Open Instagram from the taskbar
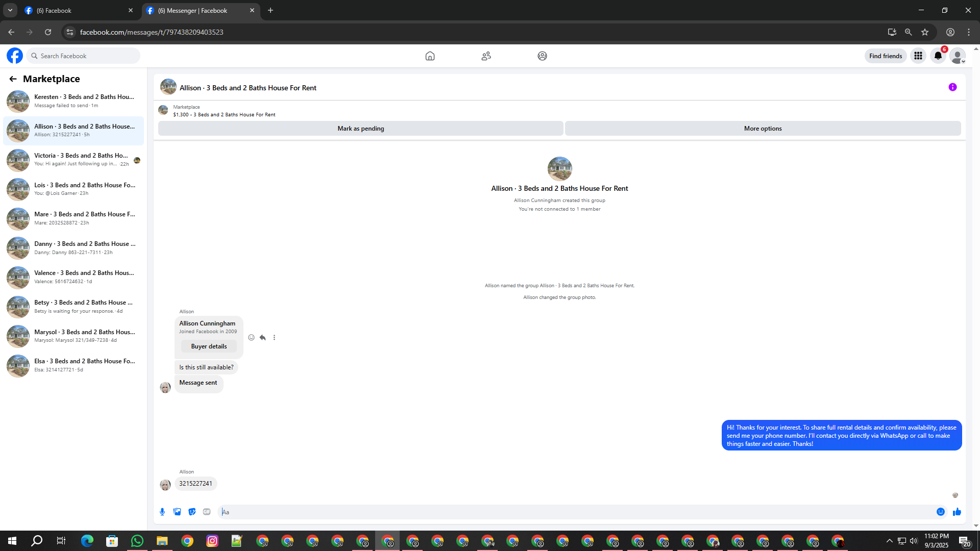980x551 pixels. click(212, 541)
